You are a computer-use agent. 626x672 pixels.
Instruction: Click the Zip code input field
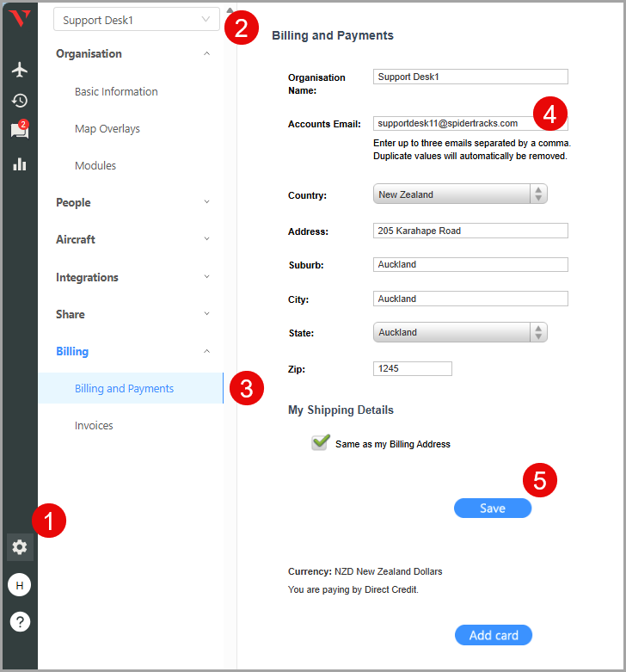(413, 368)
